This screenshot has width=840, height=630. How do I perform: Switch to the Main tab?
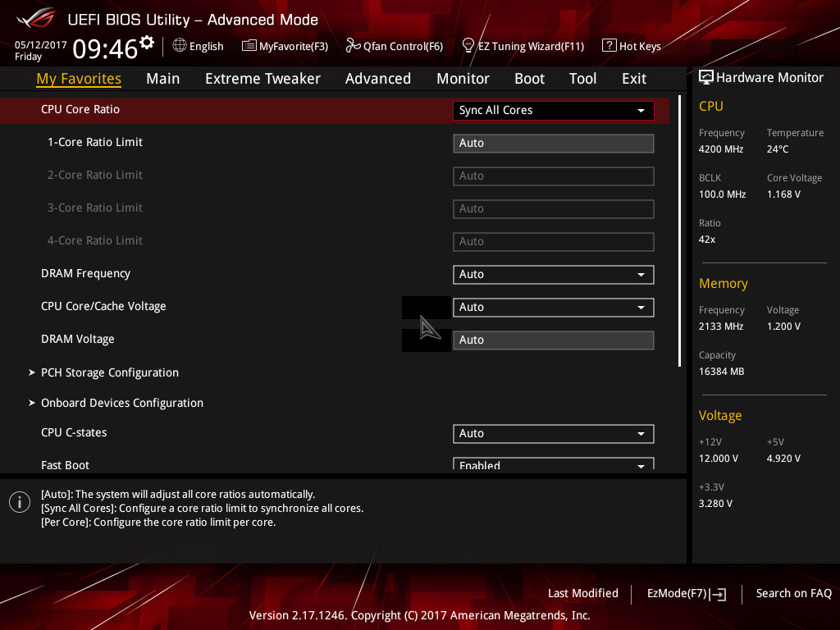pyautogui.click(x=163, y=79)
